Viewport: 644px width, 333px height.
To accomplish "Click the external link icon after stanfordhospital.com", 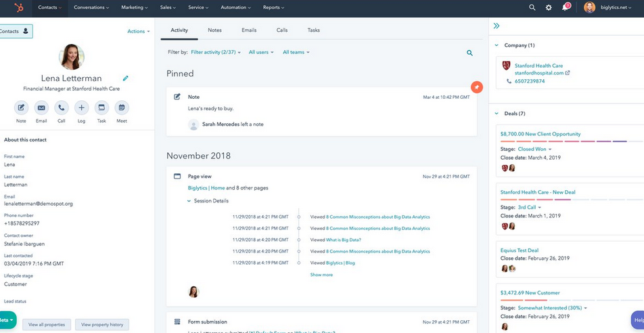I will (x=568, y=73).
